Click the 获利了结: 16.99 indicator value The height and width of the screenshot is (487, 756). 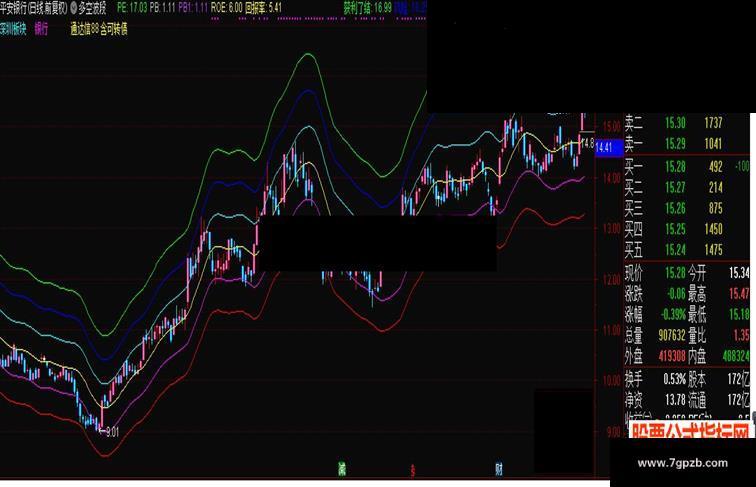pyautogui.click(x=367, y=8)
